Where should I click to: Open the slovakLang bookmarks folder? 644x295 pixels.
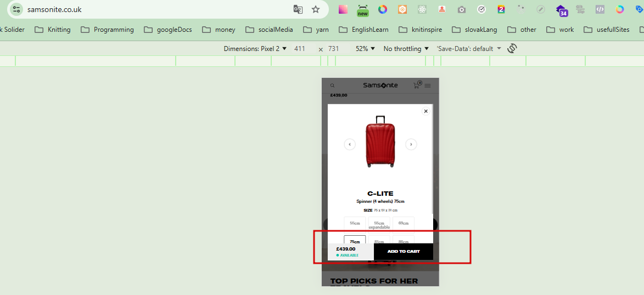click(x=475, y=30)
